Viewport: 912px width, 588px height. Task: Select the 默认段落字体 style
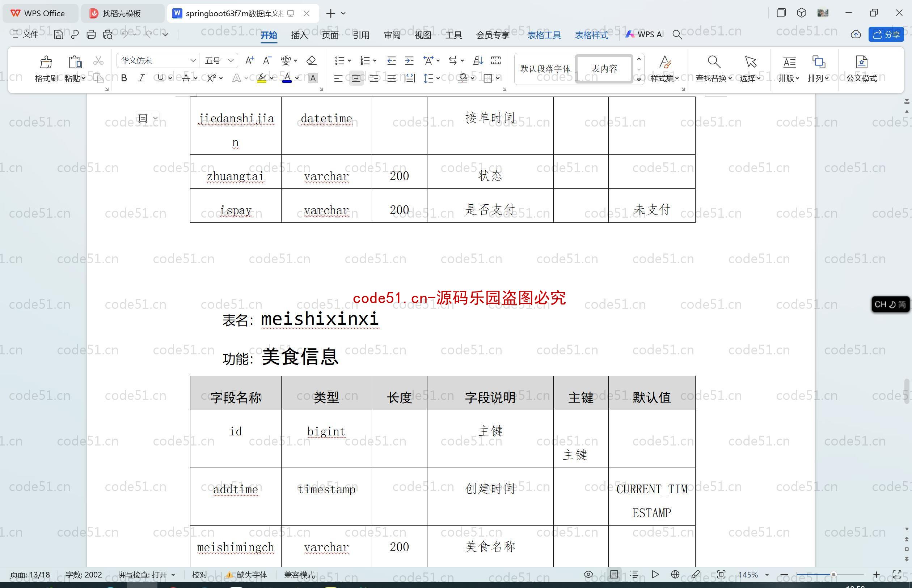point(545,69)
